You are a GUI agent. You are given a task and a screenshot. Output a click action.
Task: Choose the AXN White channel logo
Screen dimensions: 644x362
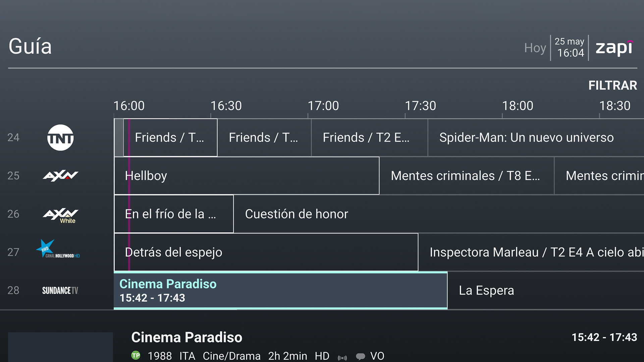[x=60, y=215]
